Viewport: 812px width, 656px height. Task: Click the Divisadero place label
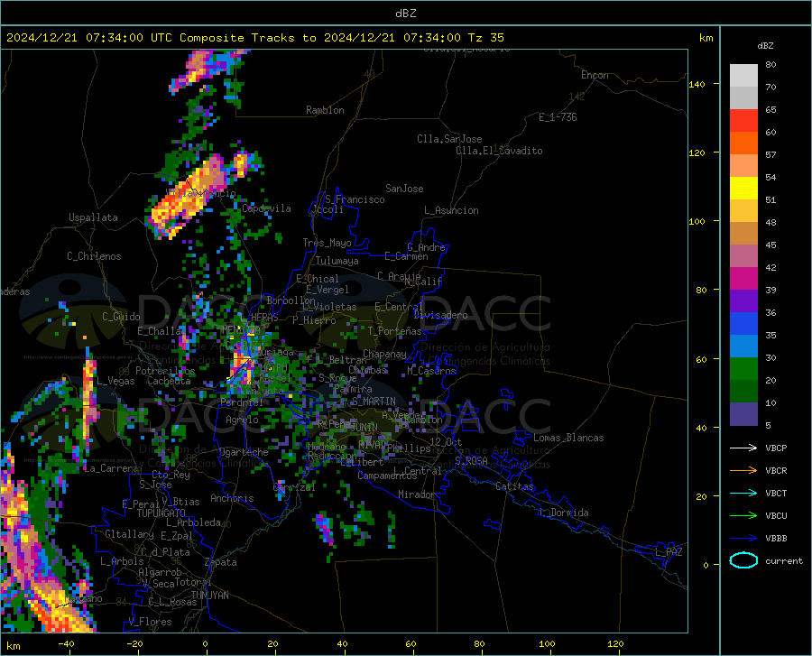tap(440, 315)
